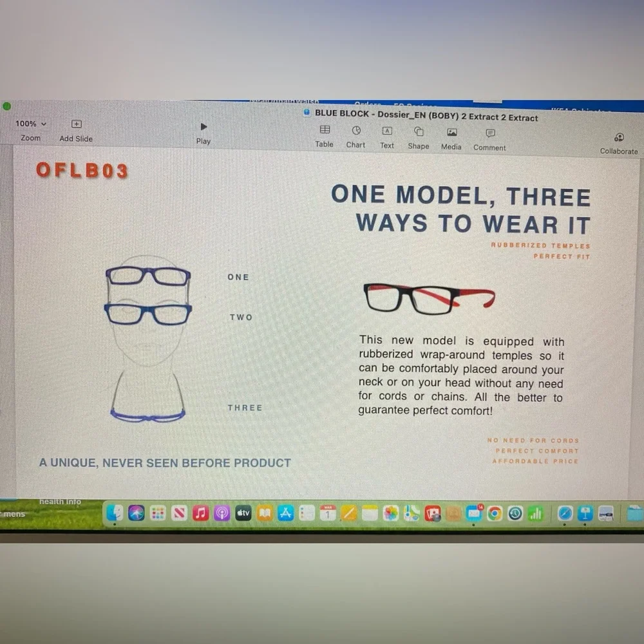Click the Add Slide button
This screenshot has height=644, width=644.
tap(76, 131)
